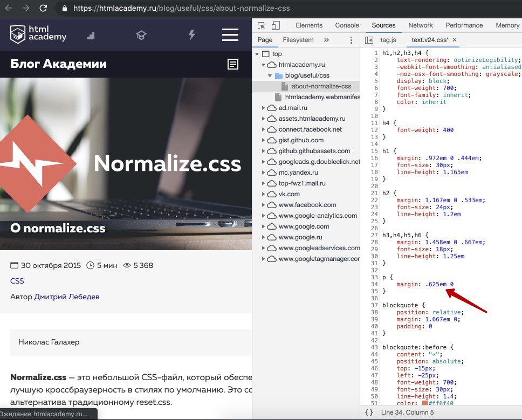Click the blog article list icon

coord(233,64)
